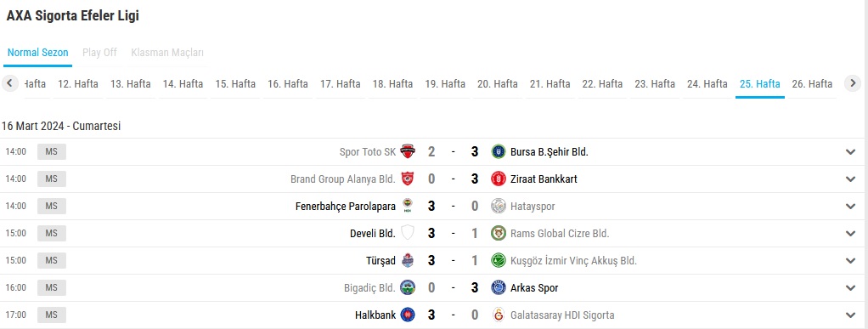Show later weeks with right arrow button

point(853,83)
